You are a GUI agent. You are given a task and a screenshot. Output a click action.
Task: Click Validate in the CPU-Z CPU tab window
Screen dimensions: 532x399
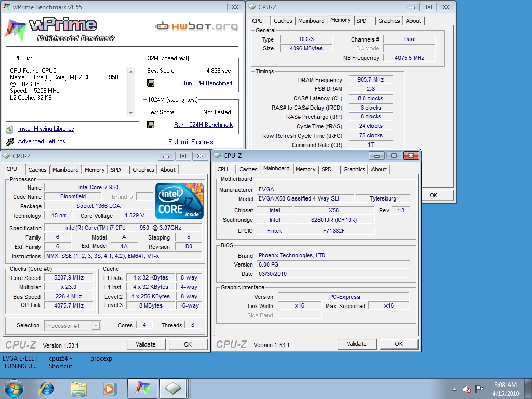click(145, 344)
